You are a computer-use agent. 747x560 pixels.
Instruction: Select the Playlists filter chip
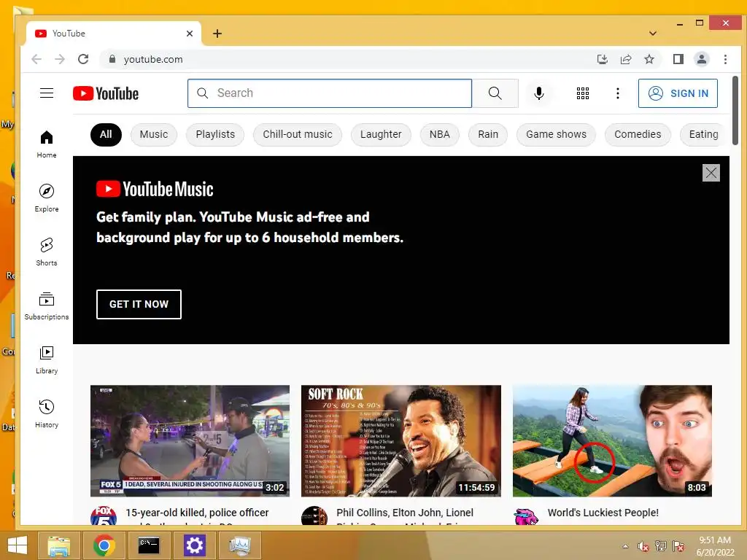(215, 135)
